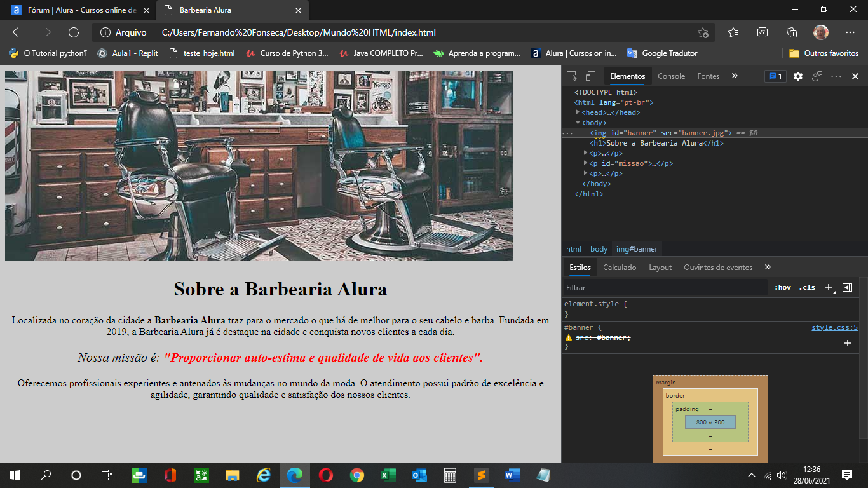Open the Edge profile avatar
Viewport: 868px width, 488px height.
click(x=821, y=32)
